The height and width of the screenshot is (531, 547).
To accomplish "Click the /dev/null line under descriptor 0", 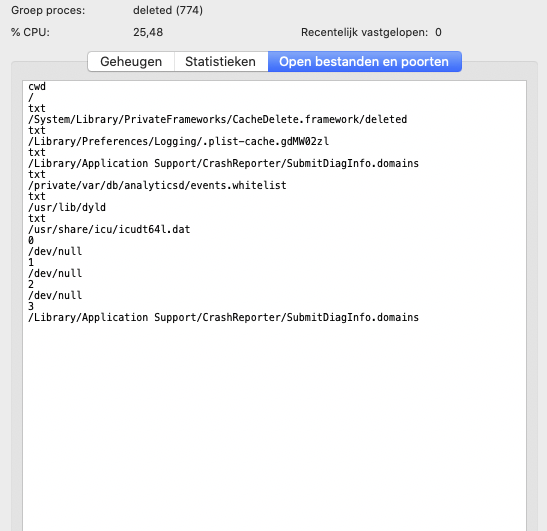I will pyautogui.click(x=55, y=251).
